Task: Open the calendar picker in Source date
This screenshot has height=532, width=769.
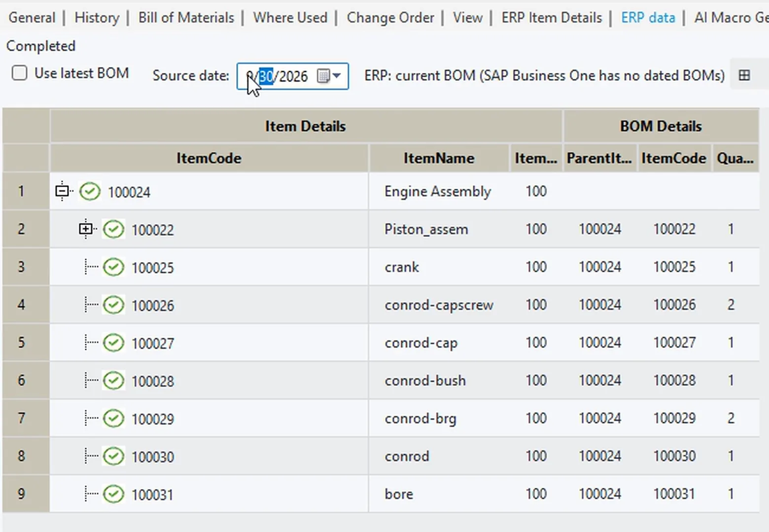Action: point(323,76)
